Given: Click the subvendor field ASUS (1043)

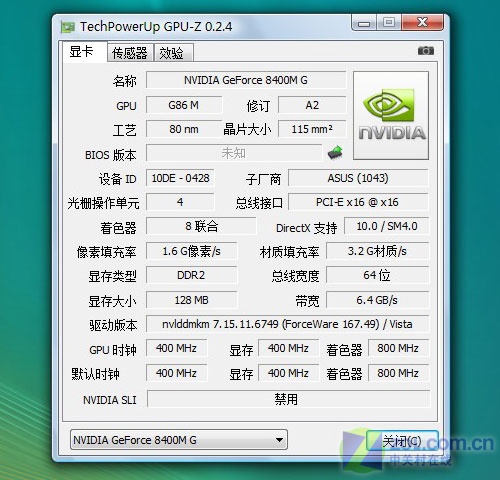Looking at the screenshot, I should (358, 178).
